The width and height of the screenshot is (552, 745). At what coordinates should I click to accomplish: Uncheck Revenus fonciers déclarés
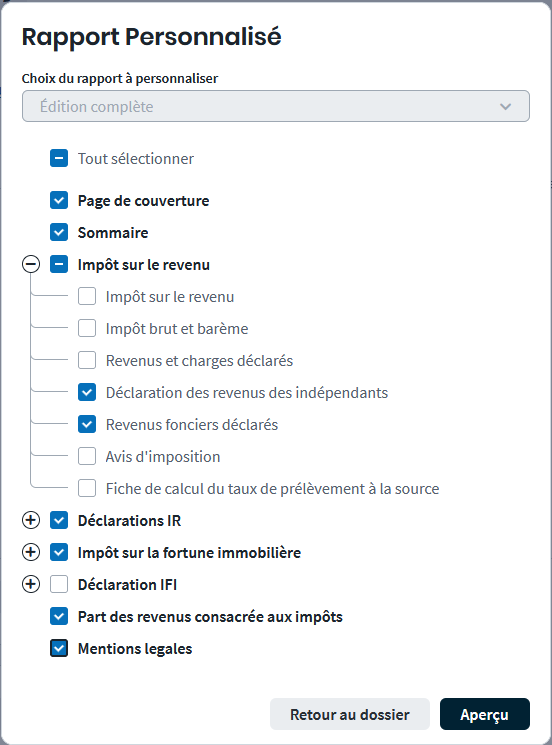87,424
